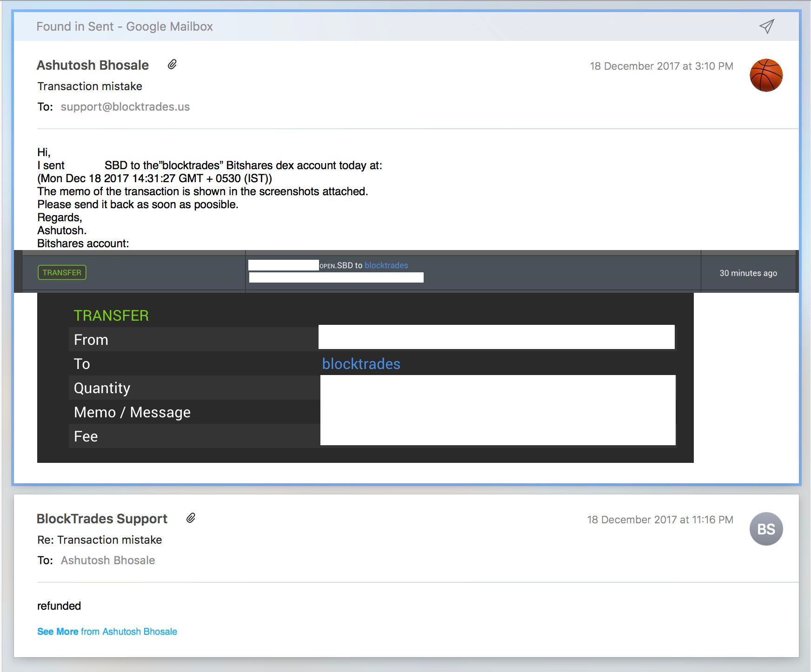Open attachment paperclip beside BlockTrades Support

(191, 518)
